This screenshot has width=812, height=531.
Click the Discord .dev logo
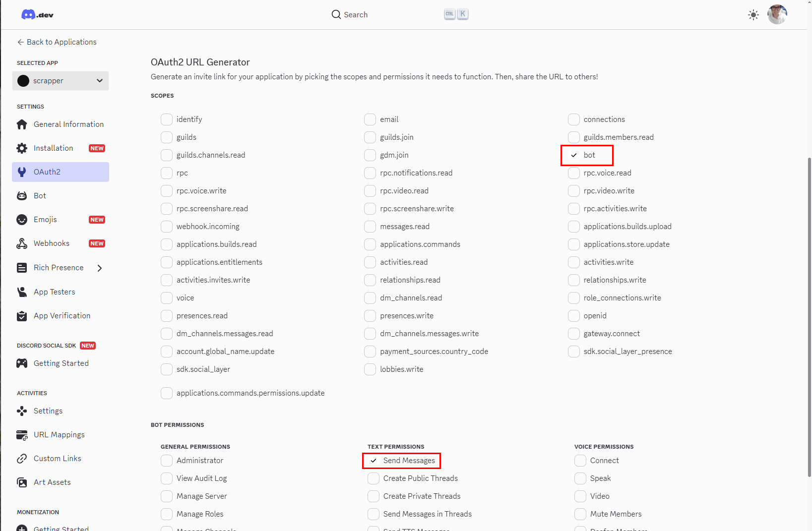pyautogui.click(x=37, y=15)
